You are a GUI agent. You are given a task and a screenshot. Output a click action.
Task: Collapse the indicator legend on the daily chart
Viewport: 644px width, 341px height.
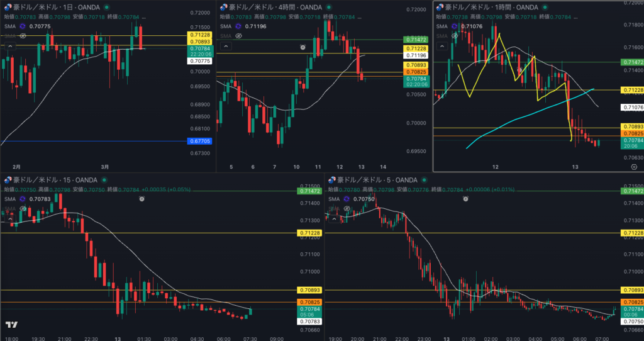[x=11, y=47]
